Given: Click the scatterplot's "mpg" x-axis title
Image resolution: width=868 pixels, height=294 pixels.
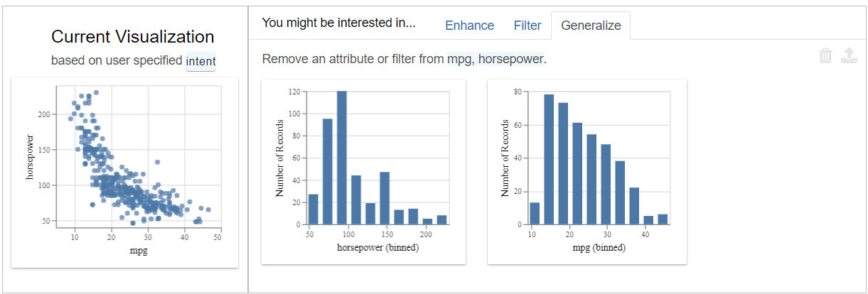Looking at the screenshot, I should click(x=139, y=251).
